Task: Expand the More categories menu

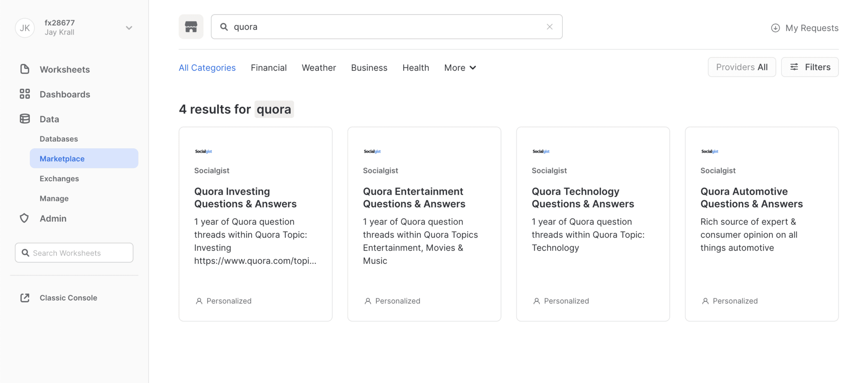Action: [460, 68]
